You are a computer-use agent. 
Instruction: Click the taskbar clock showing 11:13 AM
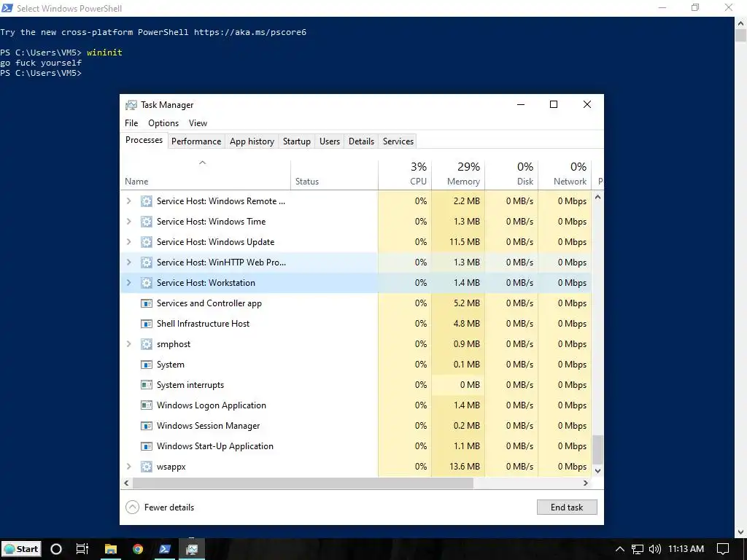pos(686,549)
